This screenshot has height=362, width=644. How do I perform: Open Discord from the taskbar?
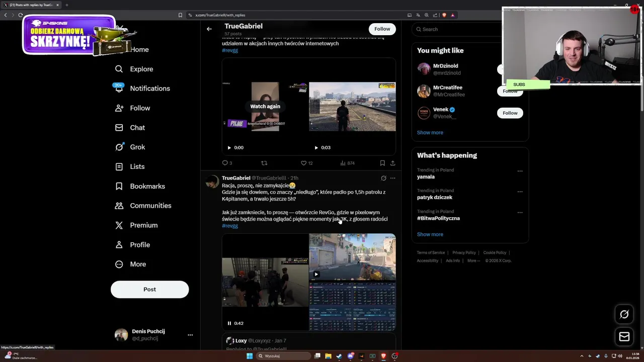(x=351, y=356)
